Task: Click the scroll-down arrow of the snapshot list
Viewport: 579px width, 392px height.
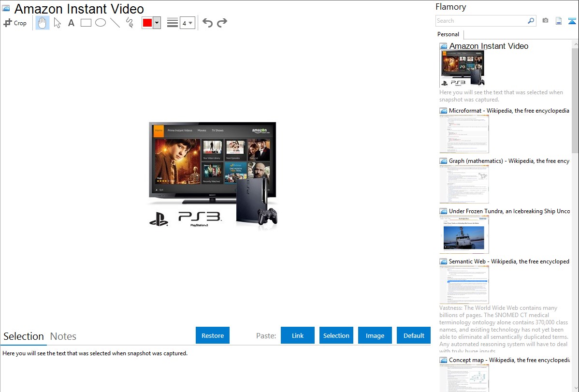Action: 575,388
